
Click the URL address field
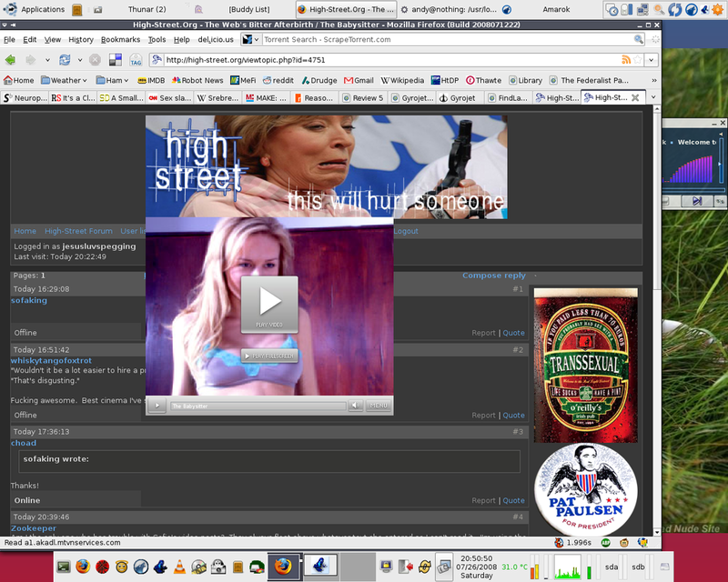tap(392, 60)
